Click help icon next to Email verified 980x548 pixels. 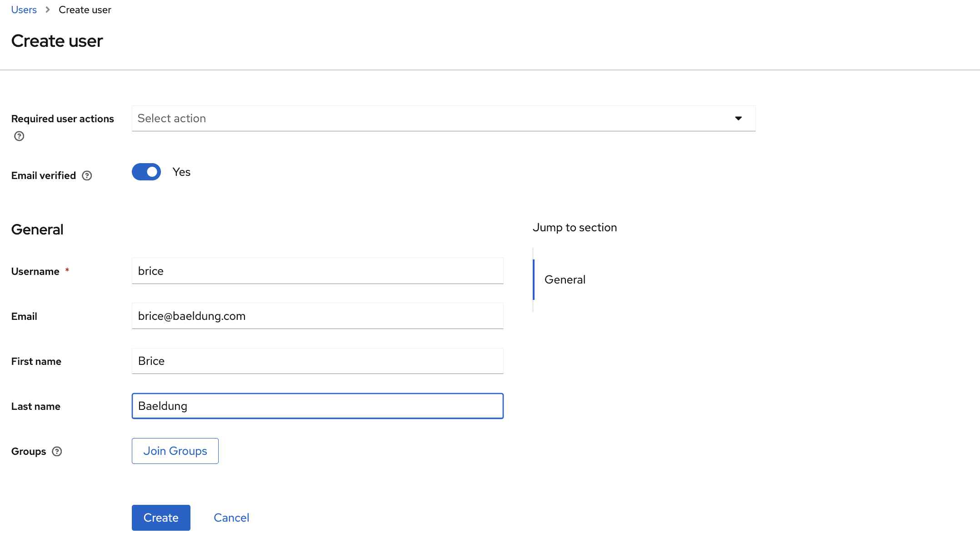tap(87, 176)
